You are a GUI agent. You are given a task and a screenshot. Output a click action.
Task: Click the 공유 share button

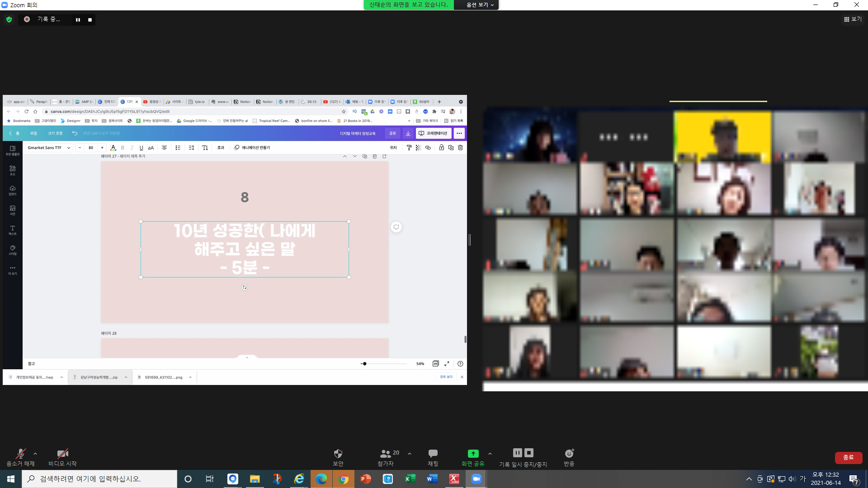[392, 133]
